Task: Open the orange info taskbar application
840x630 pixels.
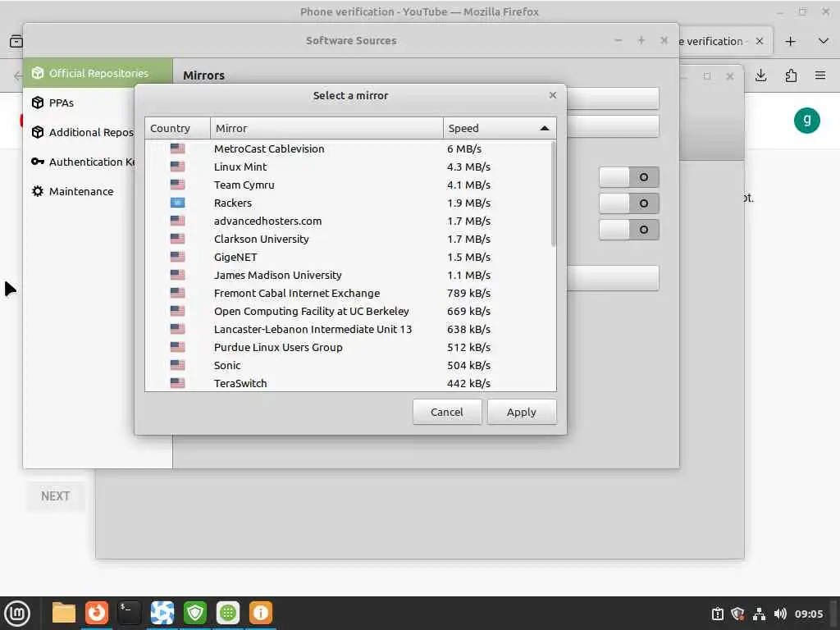Action: (260, 613)
